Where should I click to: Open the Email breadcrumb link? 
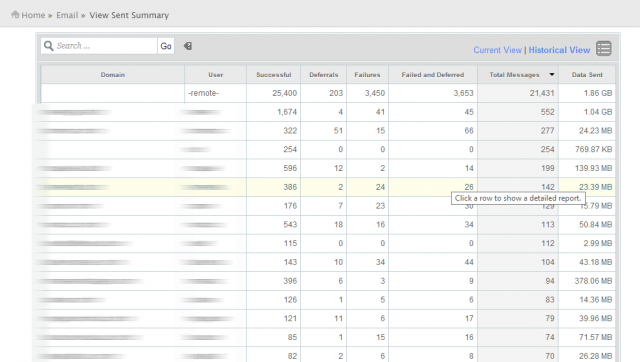pos(67,15)
